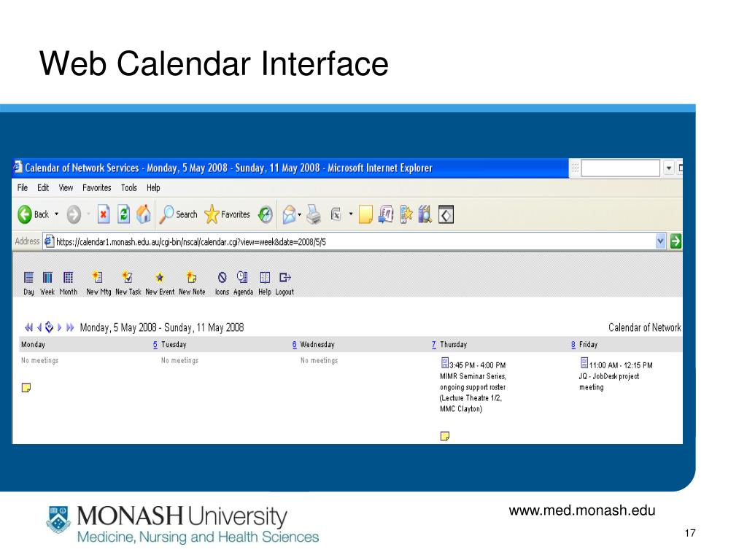Expand the Back button history dropdown
747x560 pixels.
[x=57, y=214]
